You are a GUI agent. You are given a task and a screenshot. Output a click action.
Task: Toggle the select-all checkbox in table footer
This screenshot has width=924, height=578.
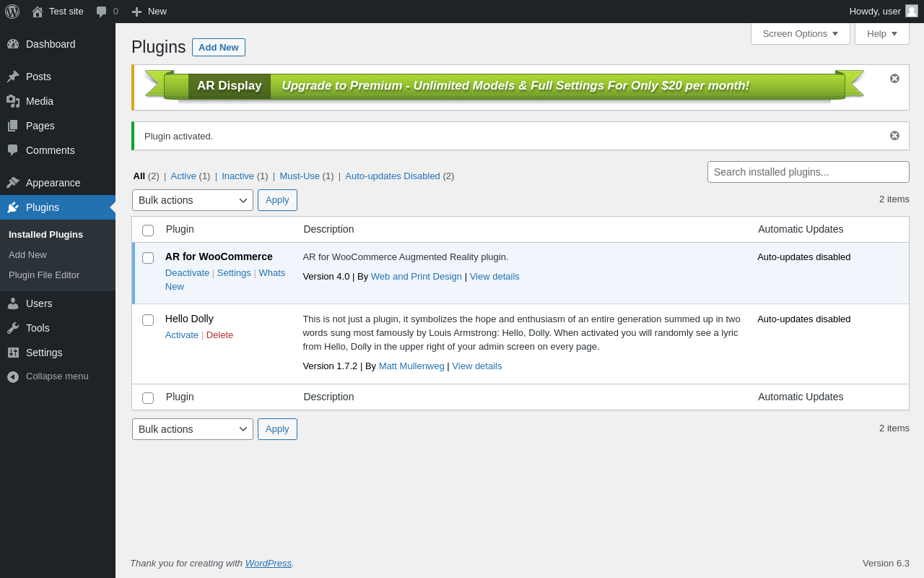pos(148,398)
